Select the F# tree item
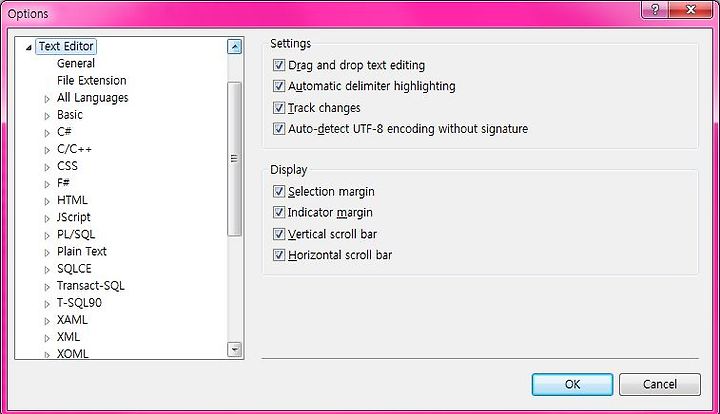Screen dimensions: 720x414 (63, 183)
